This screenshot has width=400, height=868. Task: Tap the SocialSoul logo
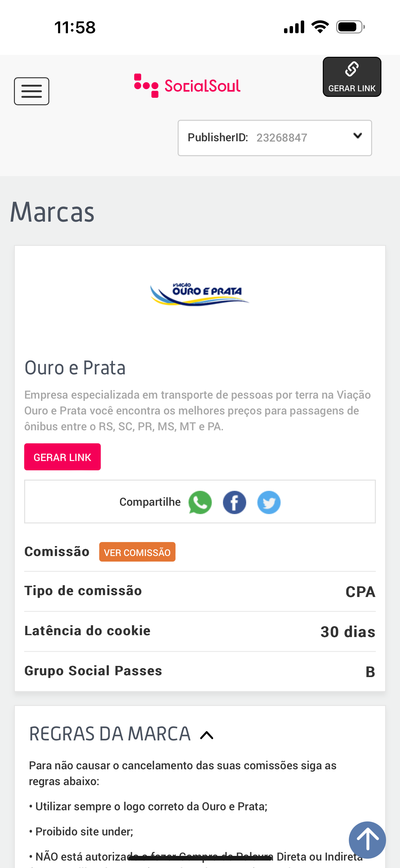[187, 86]
